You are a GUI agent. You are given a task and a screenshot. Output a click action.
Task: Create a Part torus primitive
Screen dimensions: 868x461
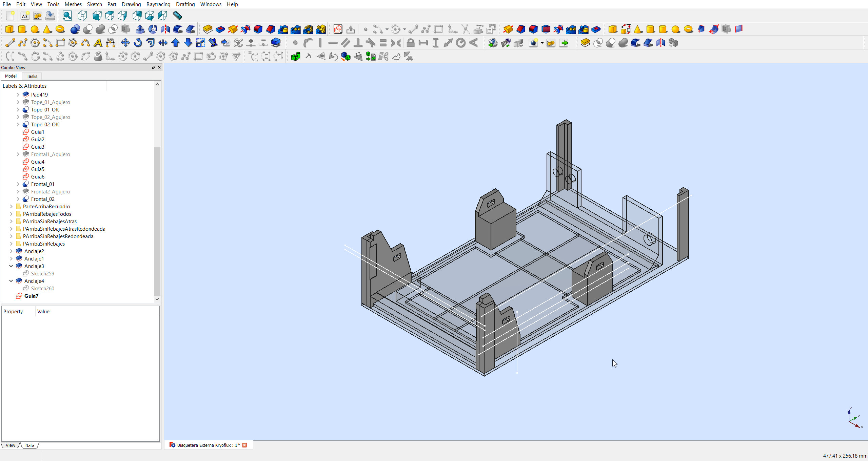coord(60,29)
